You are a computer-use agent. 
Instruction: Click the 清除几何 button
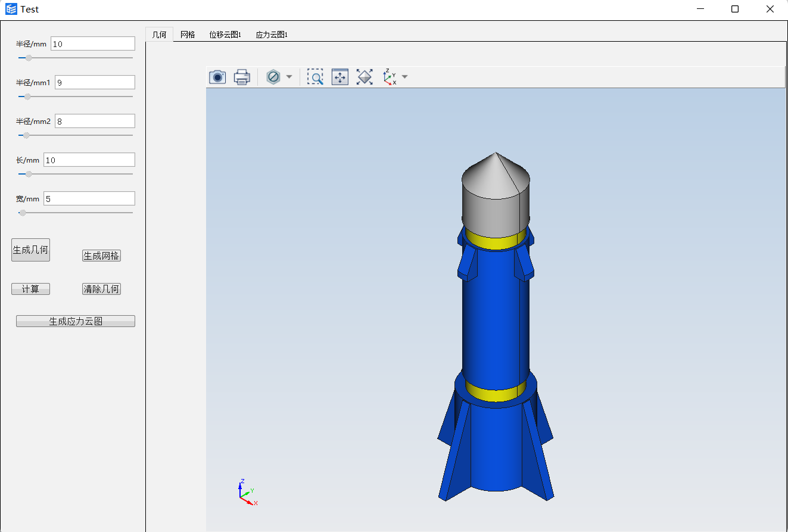[x=102, y=289]
